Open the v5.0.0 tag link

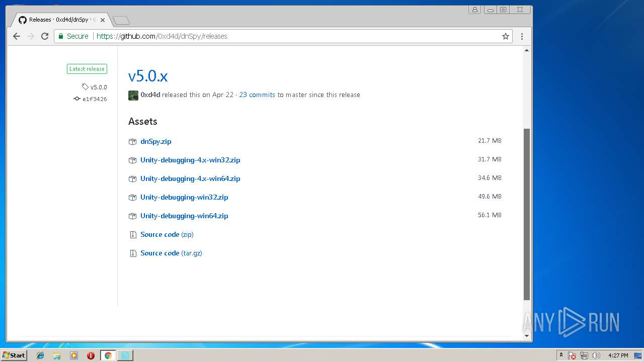pos(95,87)
